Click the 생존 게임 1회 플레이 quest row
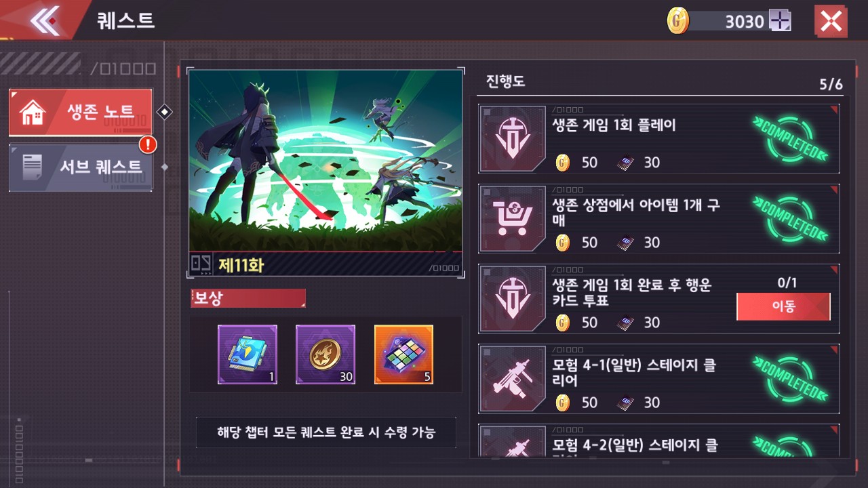This screenshot has width=868, height=488. point(659,139)
